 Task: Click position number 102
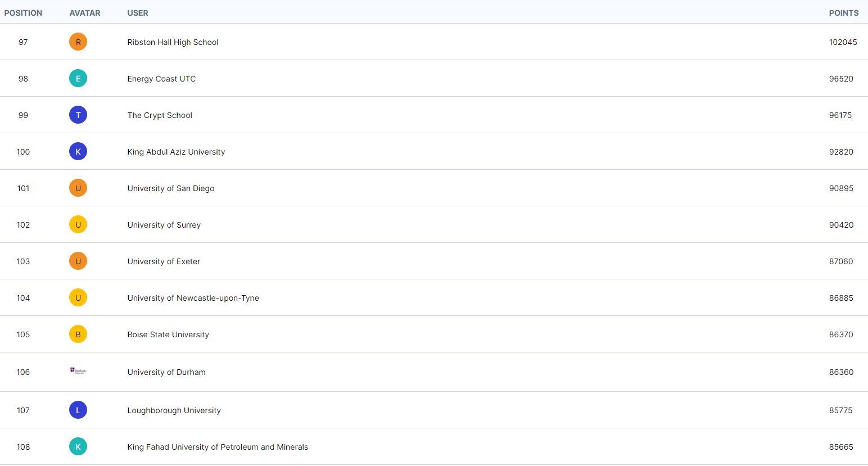23,225
